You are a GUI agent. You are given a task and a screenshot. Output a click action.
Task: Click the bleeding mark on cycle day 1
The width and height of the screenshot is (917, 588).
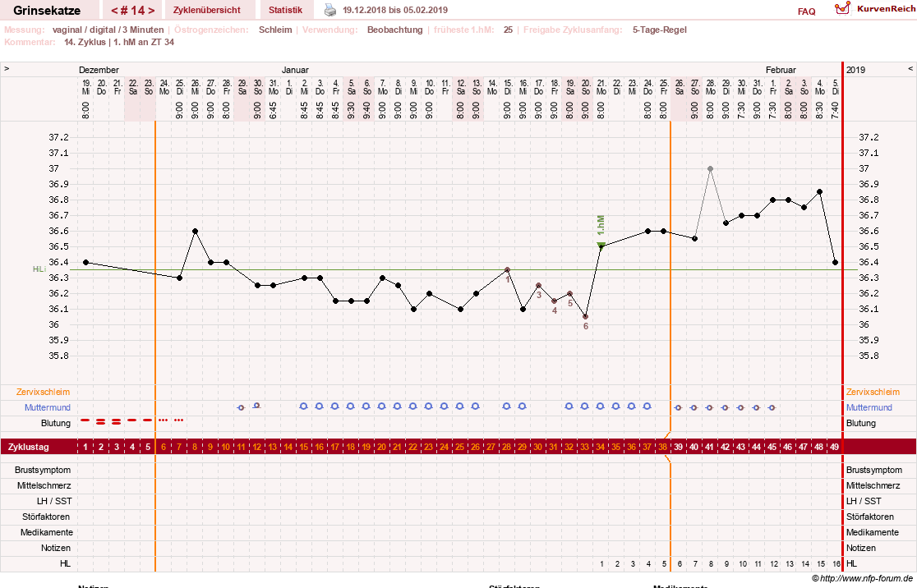pos(85,420)
